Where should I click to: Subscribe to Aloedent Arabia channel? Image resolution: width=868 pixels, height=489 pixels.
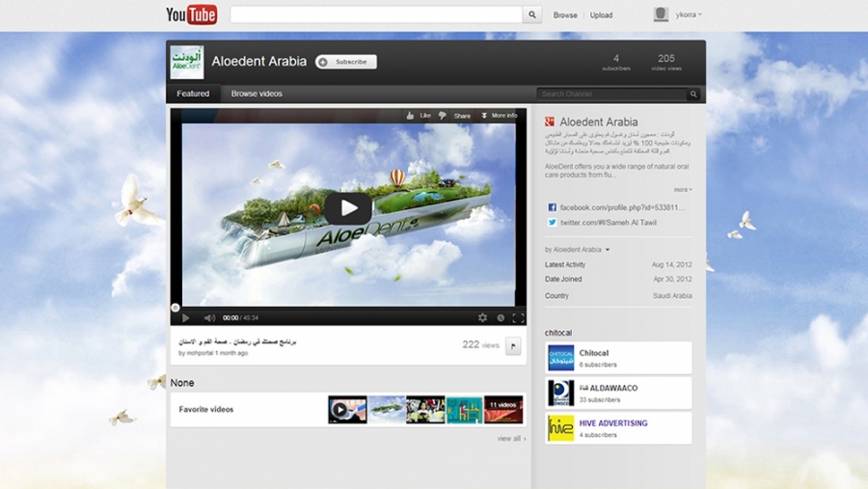click(346, 62)
